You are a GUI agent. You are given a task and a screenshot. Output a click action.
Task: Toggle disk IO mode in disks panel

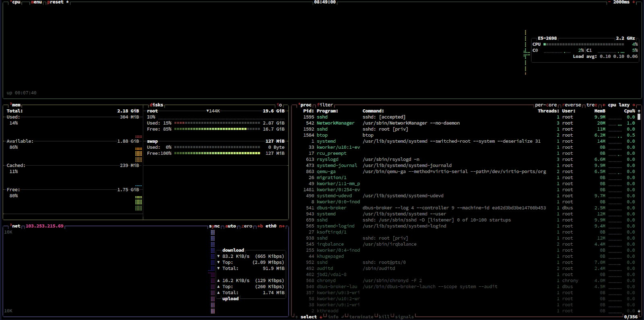pyautogui.click(x=279, y=105)
